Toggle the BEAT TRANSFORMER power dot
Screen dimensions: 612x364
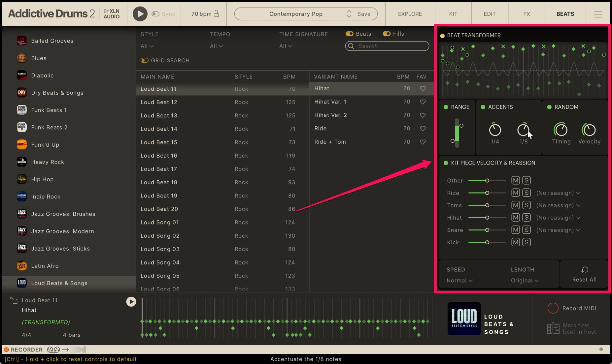pos(442,36)
